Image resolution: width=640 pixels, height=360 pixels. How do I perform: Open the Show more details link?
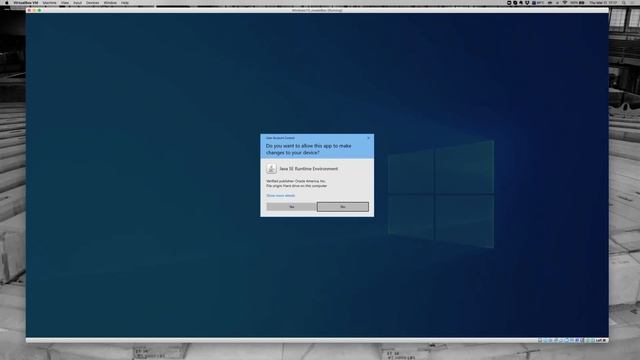tap(280, 196)
